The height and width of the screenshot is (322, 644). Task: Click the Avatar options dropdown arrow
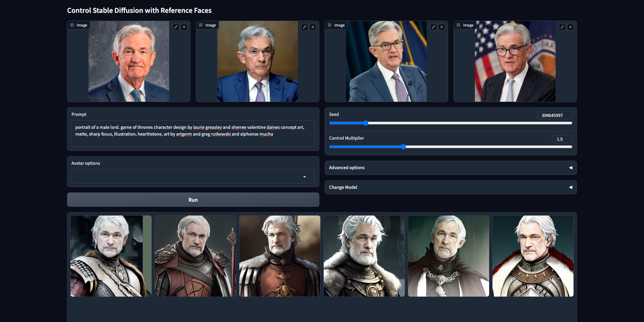[304, 177]
